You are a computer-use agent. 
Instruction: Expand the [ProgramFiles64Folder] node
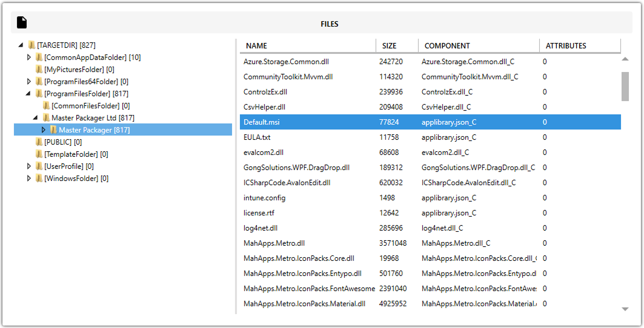(x=28, y=82)
